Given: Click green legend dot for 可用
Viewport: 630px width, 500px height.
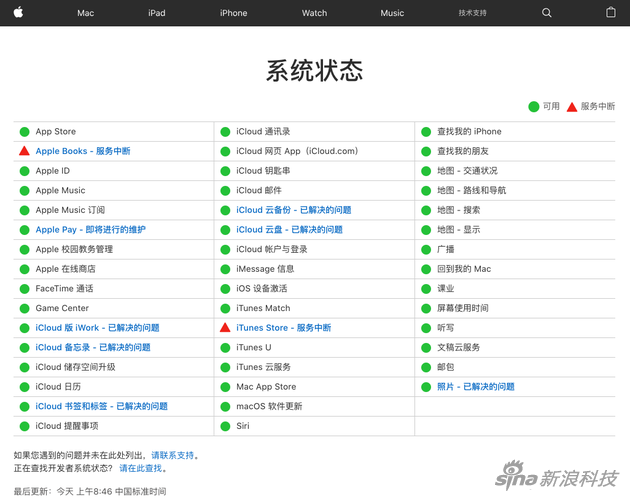Looking at the screenshot, I should pos(534,107).
